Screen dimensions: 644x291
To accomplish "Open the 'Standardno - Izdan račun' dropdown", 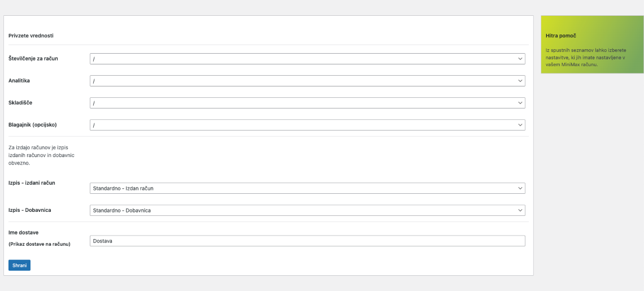I will pos(307,188).
